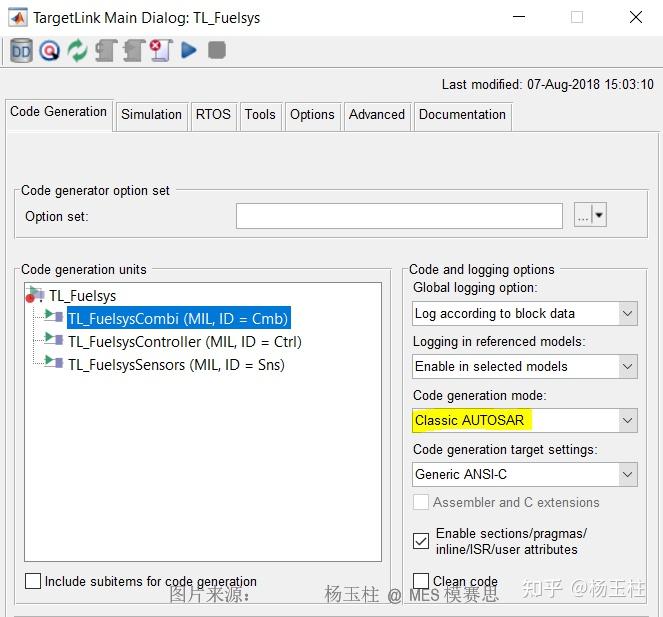Click the blue play arrow icon
This screenshot has width=663, height=617.
click(189, 50)
